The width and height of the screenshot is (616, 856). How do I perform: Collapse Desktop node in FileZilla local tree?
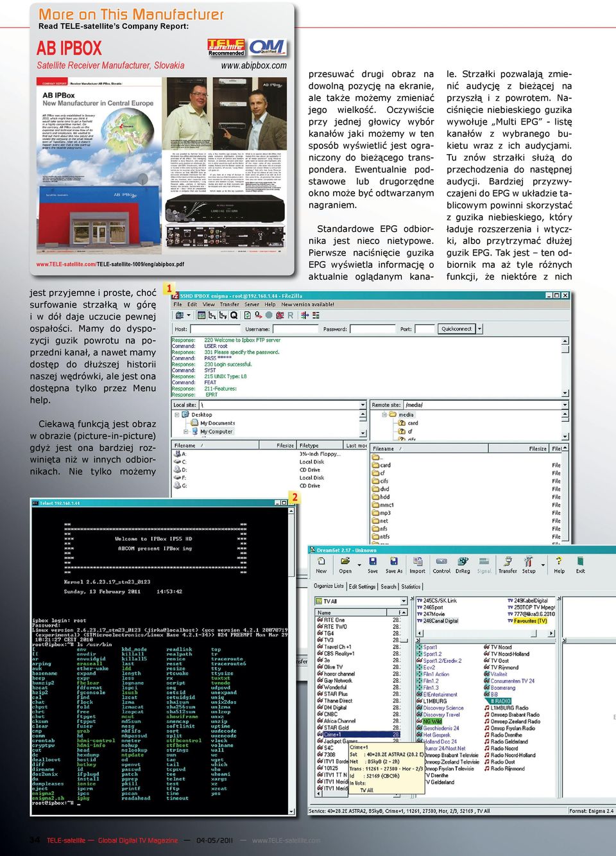[x=176, y=414]
